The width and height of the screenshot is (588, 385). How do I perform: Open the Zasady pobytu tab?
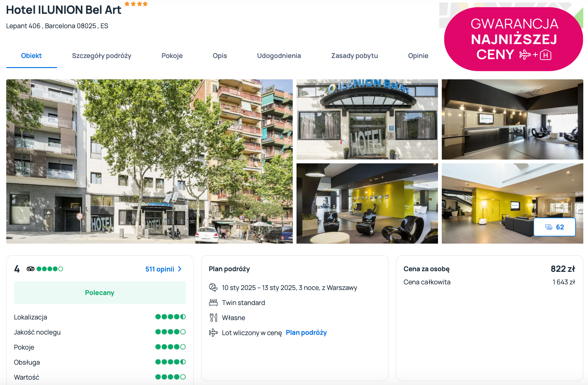(x=355, y=56)
